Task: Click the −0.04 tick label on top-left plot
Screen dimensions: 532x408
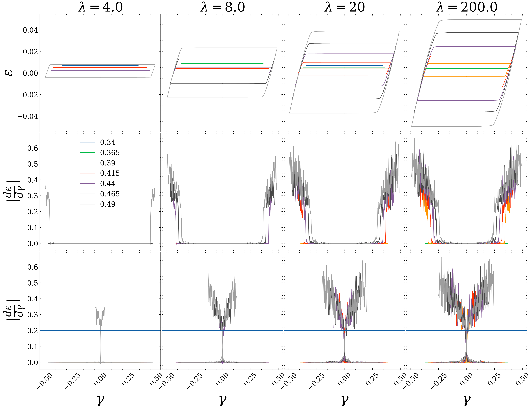Action: (28, 116)
